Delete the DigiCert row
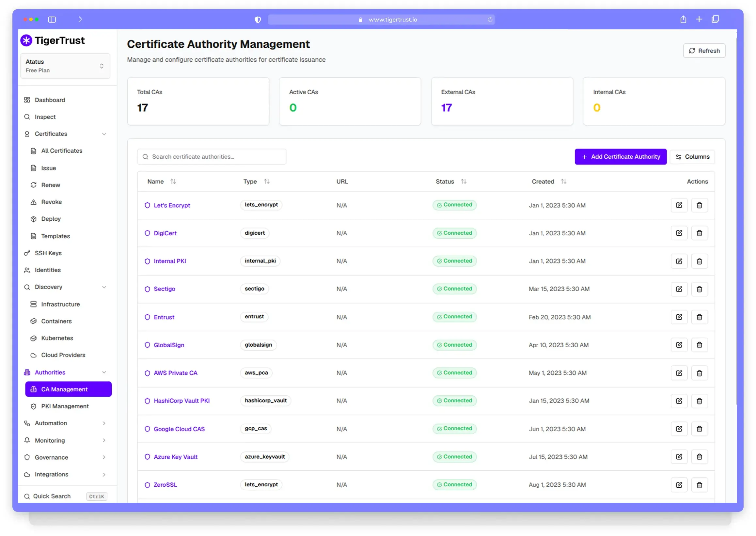The width and height of the screenshot is (756, 536). coord(699,233)
